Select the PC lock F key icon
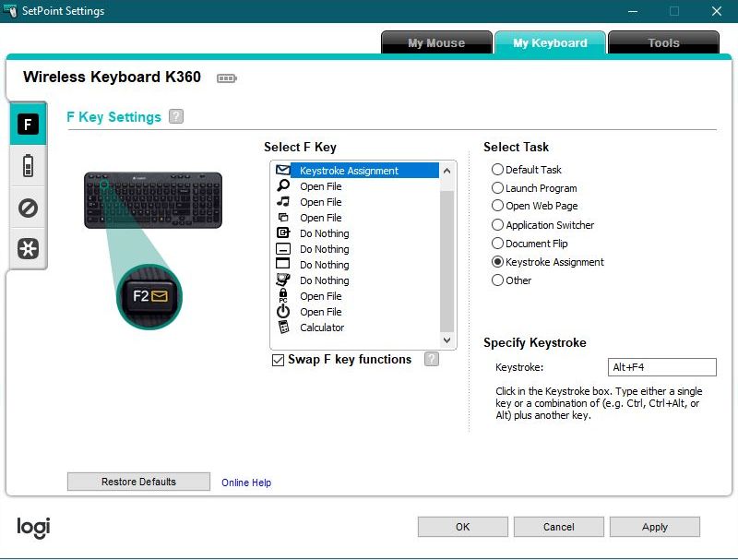The height and width of the screenshot is (560, 738). tap(283, 295)
